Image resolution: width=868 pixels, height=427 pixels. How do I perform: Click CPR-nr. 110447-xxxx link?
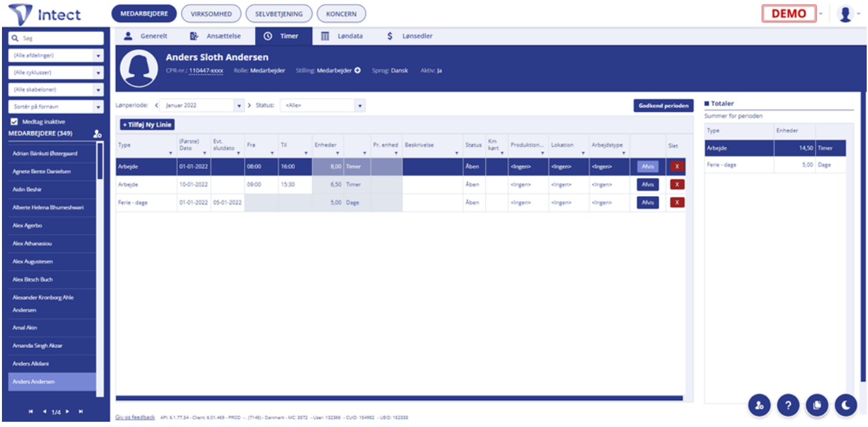pyautogui.click(x=206, y=71)
